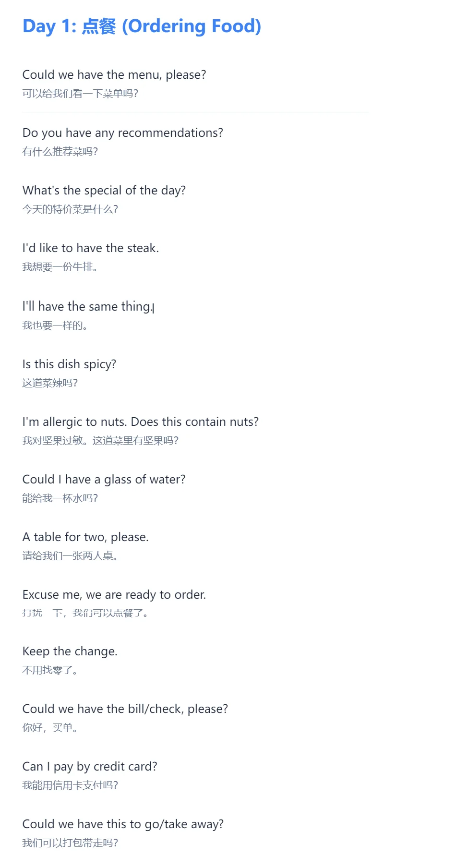Screen dimensions: 468x868
Task: Select the Chinese line 可以给我们看一下菜单吗?
Action: 80,94
